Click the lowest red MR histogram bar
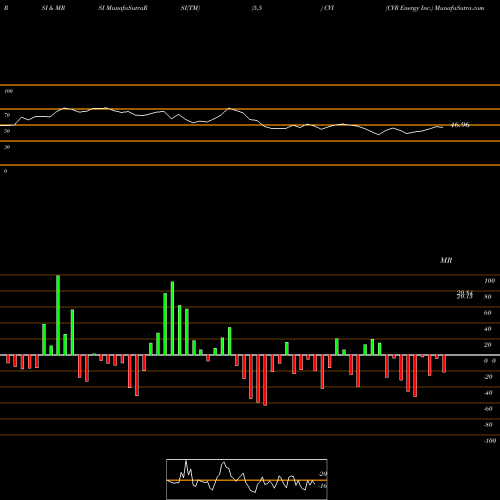Viewport: 500px width, 500px height. [265, 380]
